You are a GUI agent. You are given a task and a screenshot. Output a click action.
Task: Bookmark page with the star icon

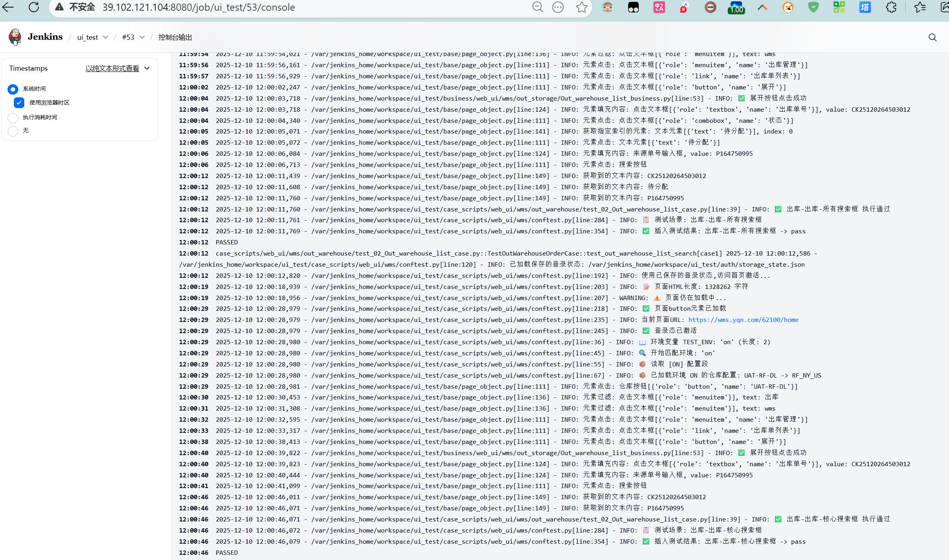[581, 7]
